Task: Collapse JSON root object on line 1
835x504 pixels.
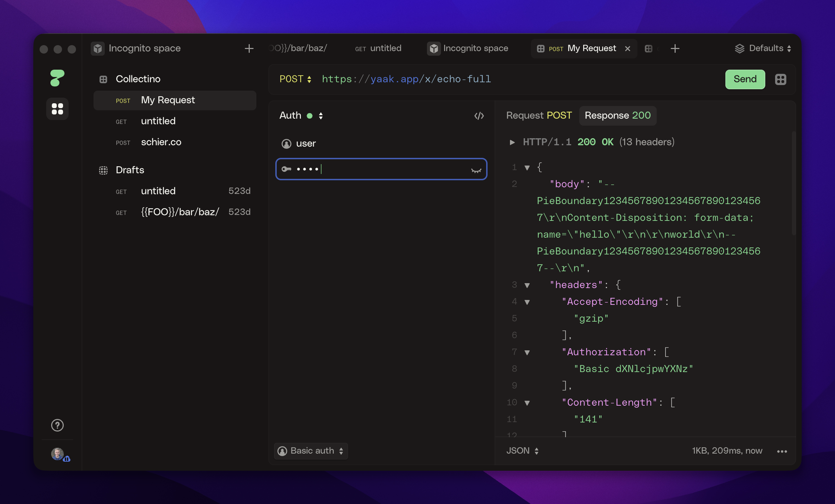Action: (x=527, y=168)
